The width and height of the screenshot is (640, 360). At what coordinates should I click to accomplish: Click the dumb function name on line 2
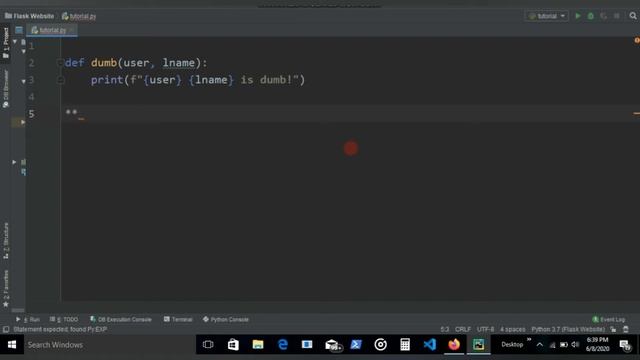point(104,63)
